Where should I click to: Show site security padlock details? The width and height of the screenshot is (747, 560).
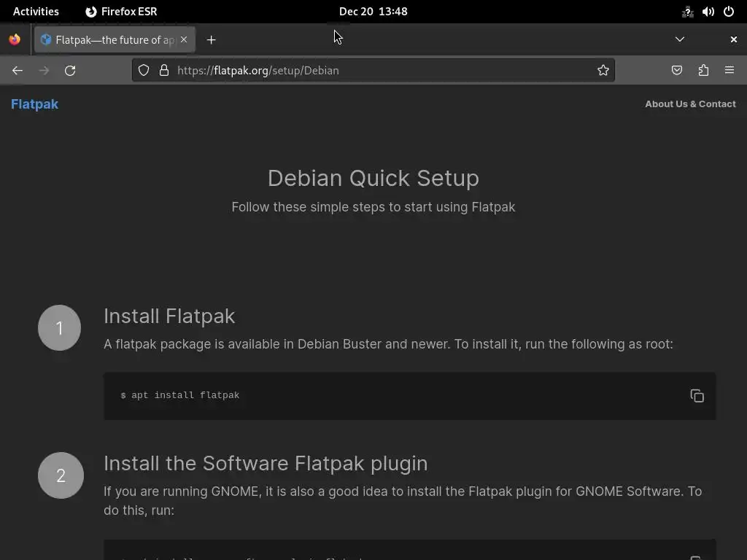164,70
